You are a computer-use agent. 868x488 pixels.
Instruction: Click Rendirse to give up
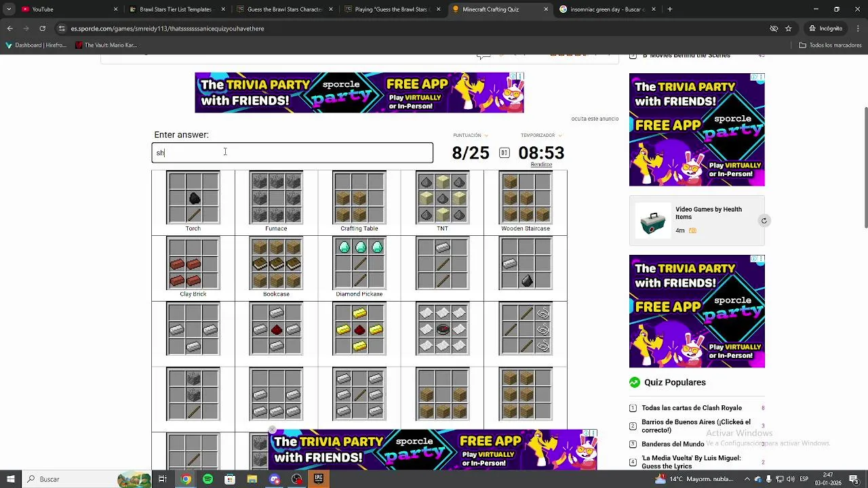[x=541, y=165]
